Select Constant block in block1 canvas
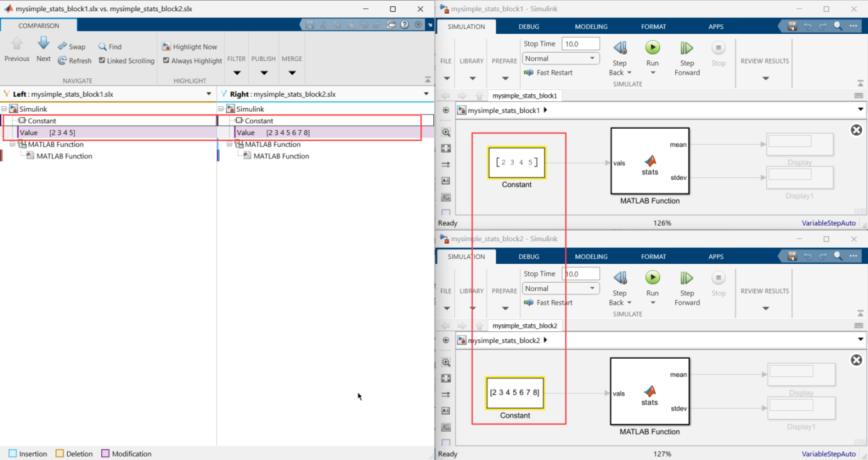The image size is (868, 460). (517, 162)
